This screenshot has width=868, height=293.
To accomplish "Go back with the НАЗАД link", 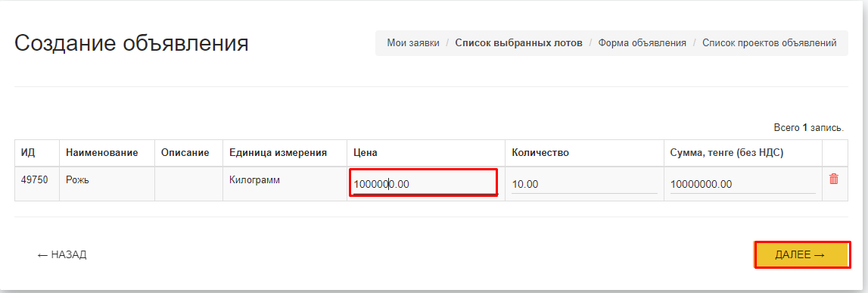I will [x=62, y=255].
